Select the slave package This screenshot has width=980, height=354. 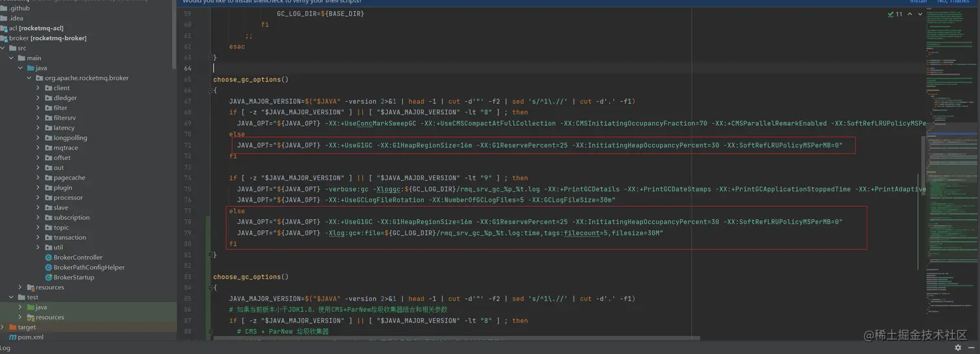coord(61,207)
